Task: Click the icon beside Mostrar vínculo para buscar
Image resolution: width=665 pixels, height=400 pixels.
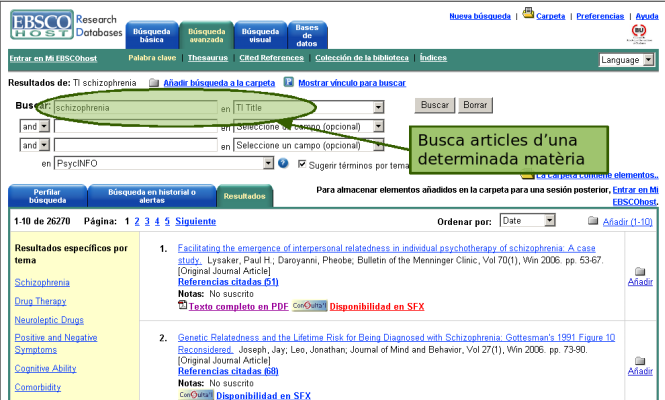Action: click(289, 82)
